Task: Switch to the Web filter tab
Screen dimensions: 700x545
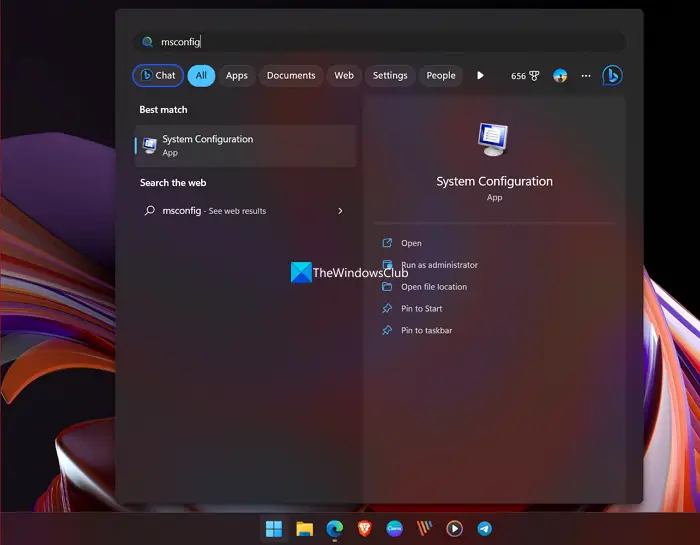Action: click(344, 76)
